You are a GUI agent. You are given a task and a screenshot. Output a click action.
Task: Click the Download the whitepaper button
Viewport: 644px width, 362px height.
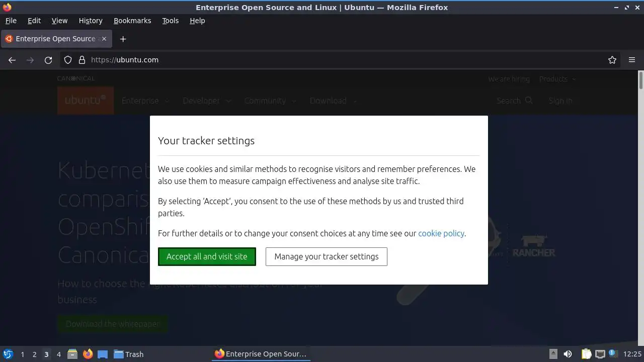point(113,324)
